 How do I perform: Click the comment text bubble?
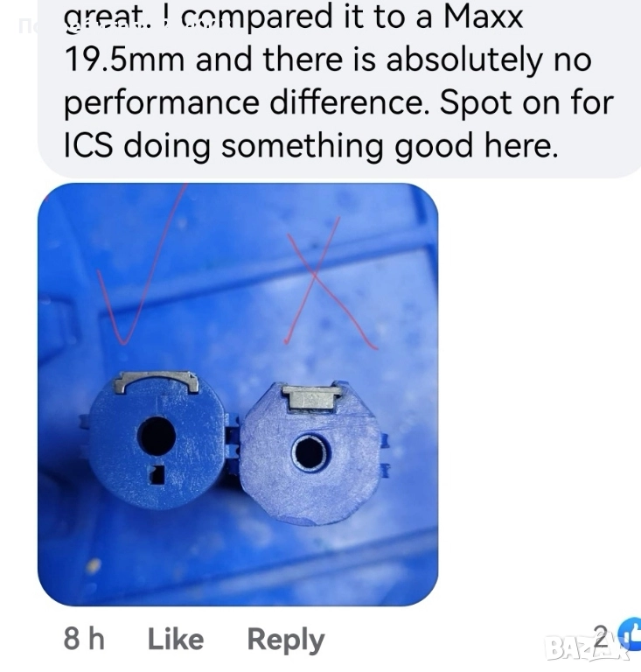(339, 87)
